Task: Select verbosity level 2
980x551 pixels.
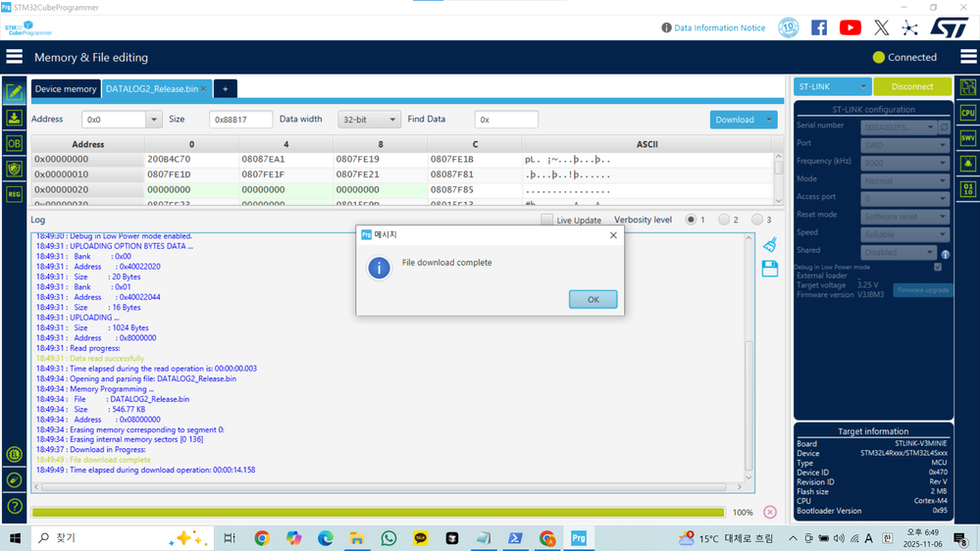Action: pos(724,220)
